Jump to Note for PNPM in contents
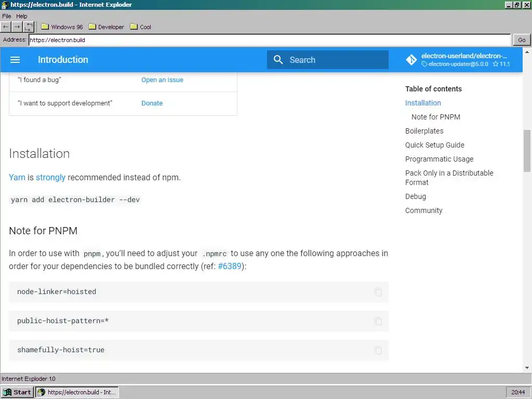532x399 pixels. pos(436,117)
